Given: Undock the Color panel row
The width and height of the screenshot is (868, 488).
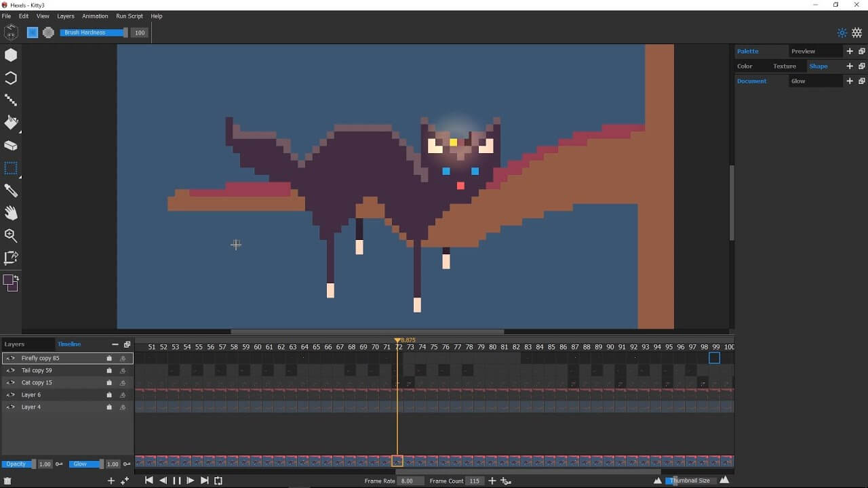Looking at the screenshot, I should [862, 66].
